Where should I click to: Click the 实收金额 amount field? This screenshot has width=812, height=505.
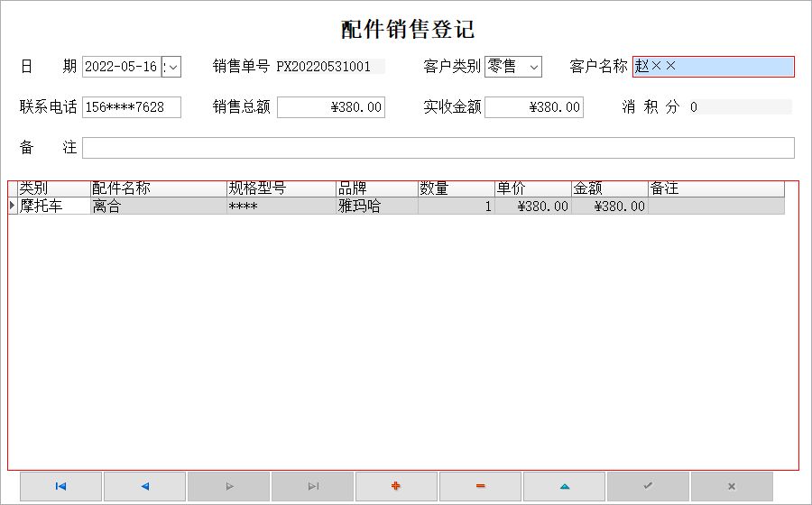pyautogui.click(x=534, y=107)
